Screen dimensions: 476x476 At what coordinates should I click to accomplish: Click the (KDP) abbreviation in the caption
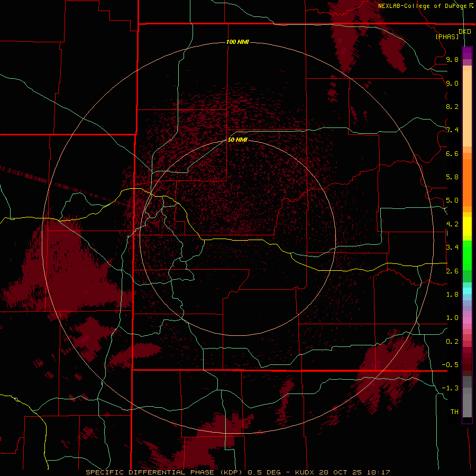click(x=231, y=472)
